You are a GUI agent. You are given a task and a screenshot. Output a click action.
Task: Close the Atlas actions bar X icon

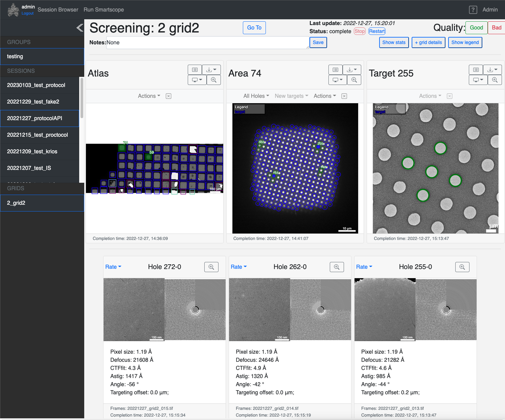[168, 96]
